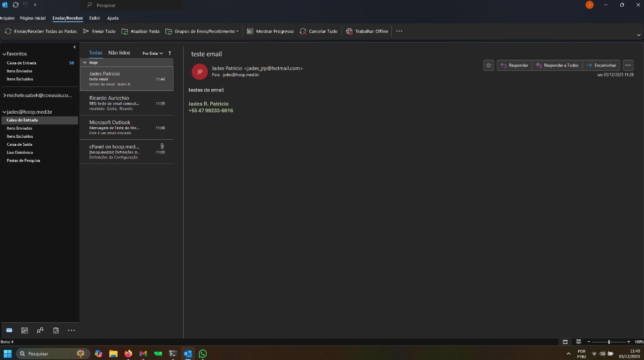Viewport: 644px width, 360px height.
Task: Open Grupos de Envio/Recebimento dropdown
Action: click(202, 31)
